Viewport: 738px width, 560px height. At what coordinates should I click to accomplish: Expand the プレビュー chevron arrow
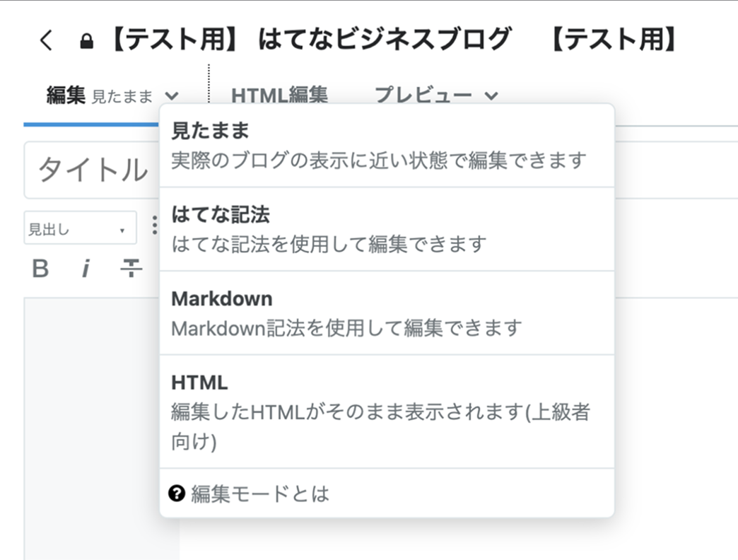coord(491,96)
